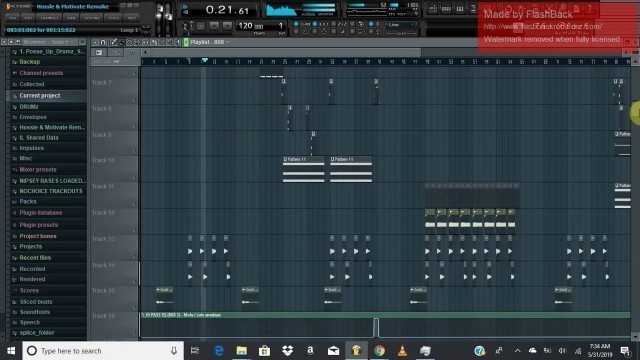Expand the Mixer presets folder
Viewport: 640px width, 360px height.
[38, 170]
